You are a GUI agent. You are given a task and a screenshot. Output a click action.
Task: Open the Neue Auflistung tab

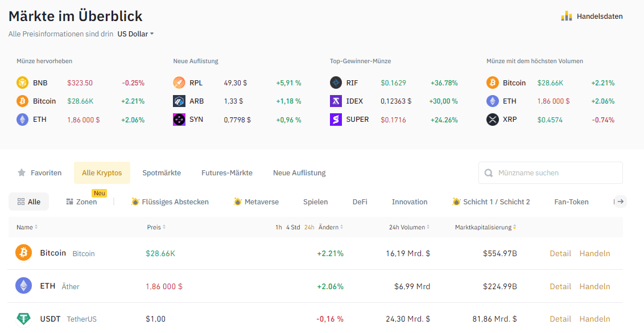pyautogui.click(x=299, y=172)
